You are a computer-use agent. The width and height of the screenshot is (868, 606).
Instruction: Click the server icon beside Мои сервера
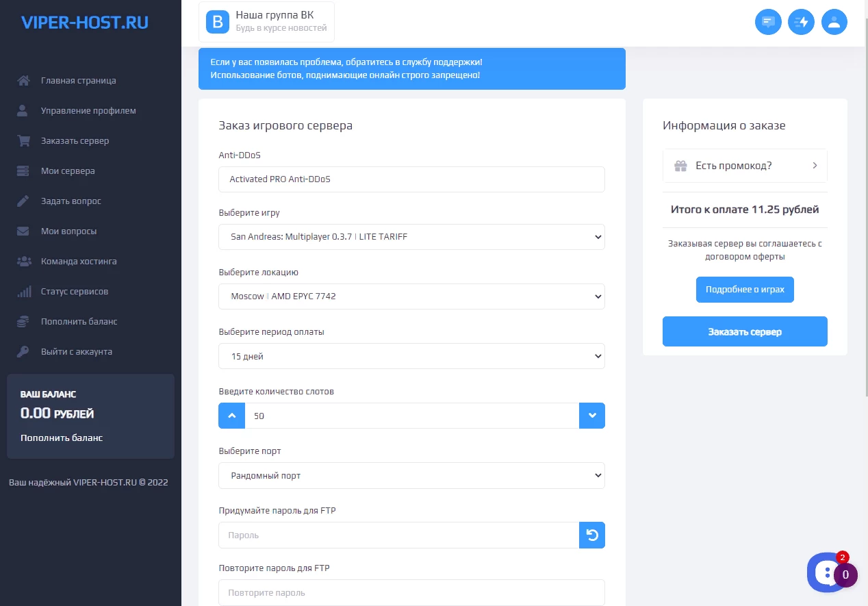coord(24,171)
